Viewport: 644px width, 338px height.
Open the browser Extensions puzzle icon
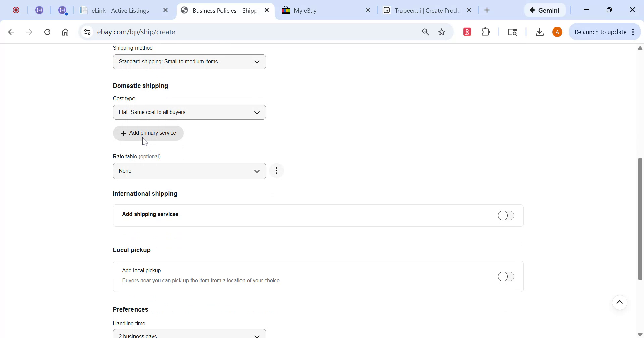coord(485,32)
